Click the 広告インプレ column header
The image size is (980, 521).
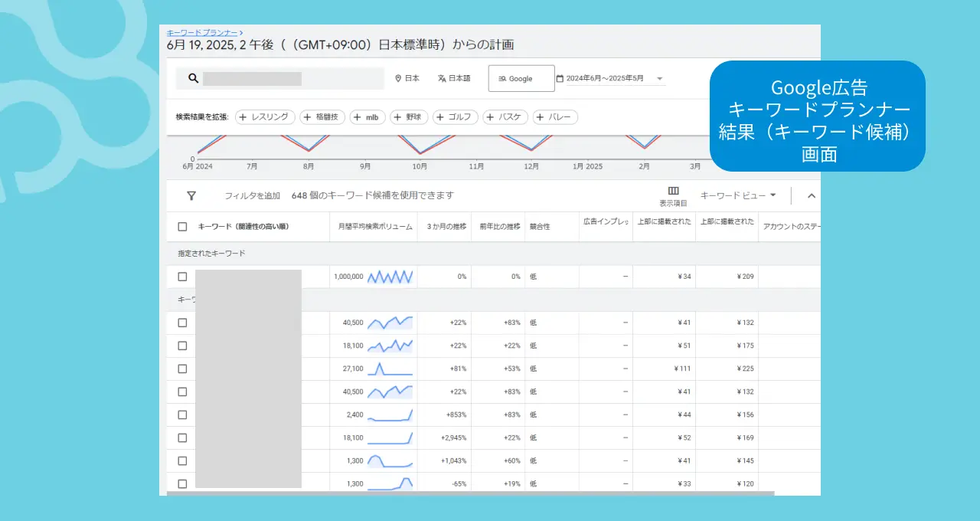click(606, 222)
